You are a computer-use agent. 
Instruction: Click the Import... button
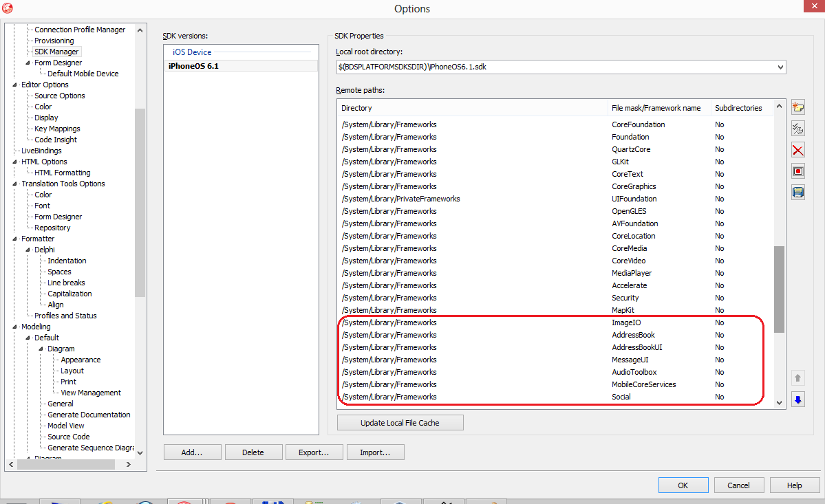click(x=374, y=452)
